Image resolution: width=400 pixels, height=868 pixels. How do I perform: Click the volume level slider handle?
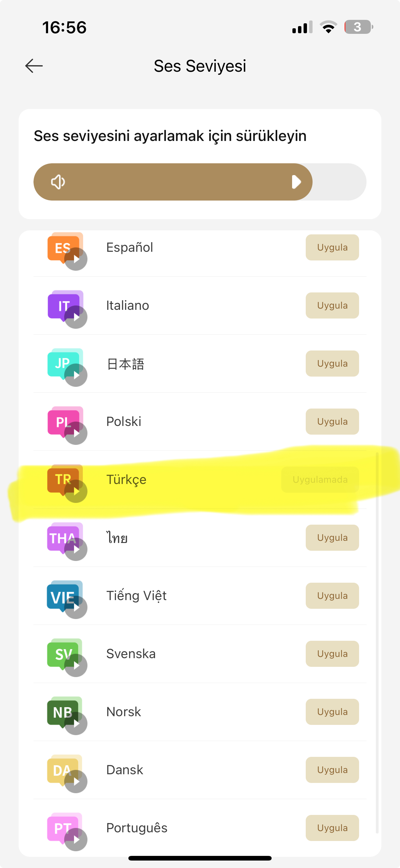296,182
